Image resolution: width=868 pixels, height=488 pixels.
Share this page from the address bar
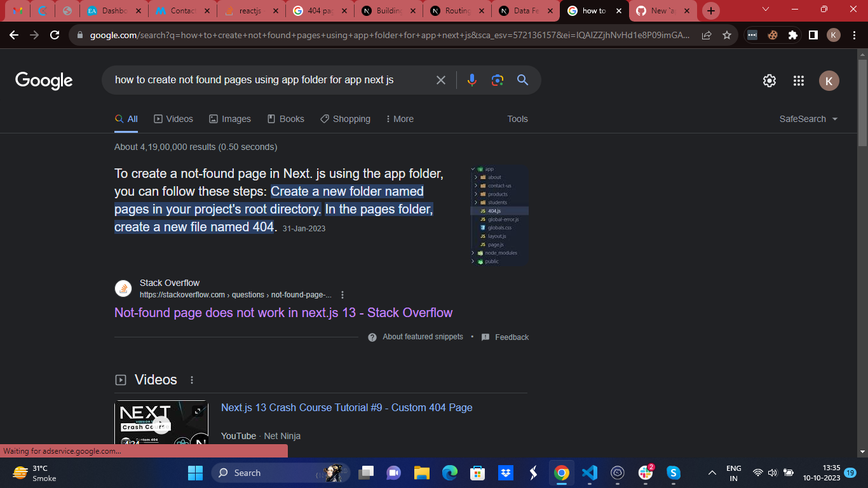pyautogui.click(x=707, y=36)
